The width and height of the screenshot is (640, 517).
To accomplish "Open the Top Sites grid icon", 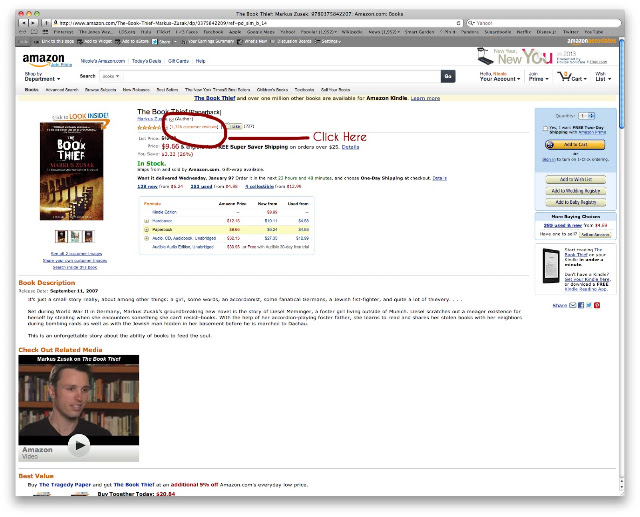I will pyautogui.click(x=45, y=31).
